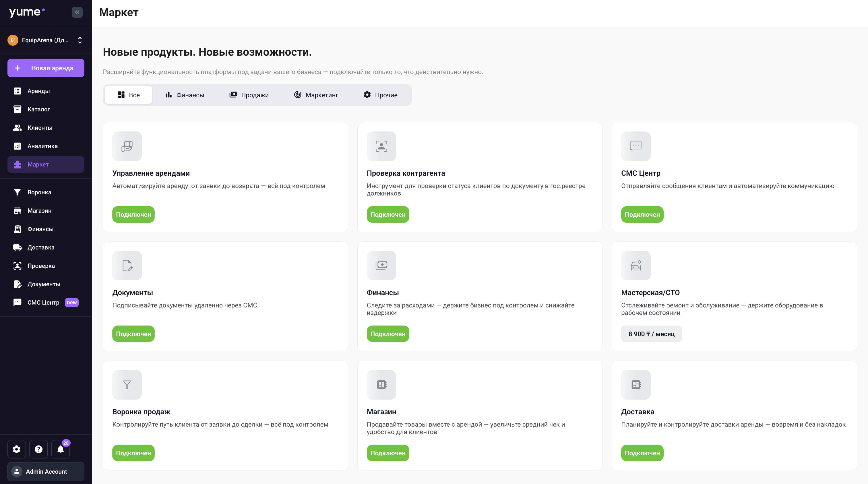This screenshot has width=868, height=484.
Task: Click the Мастерская/СТО card icon
Action: pyautogui.click(x=635, y=265)
